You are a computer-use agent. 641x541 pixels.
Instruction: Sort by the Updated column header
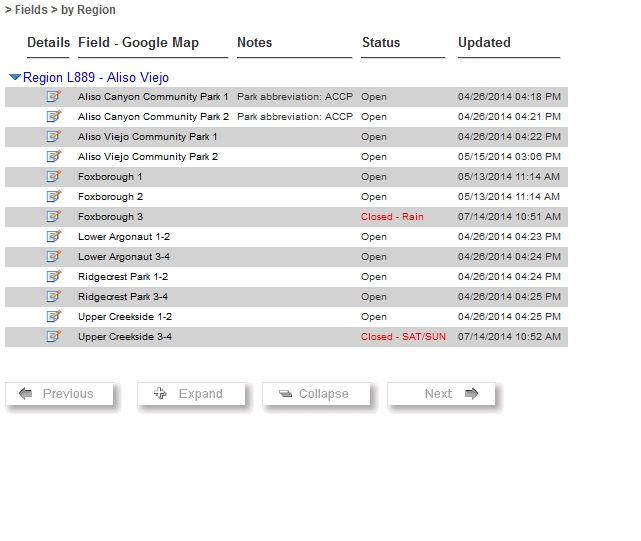pos(484,43)
